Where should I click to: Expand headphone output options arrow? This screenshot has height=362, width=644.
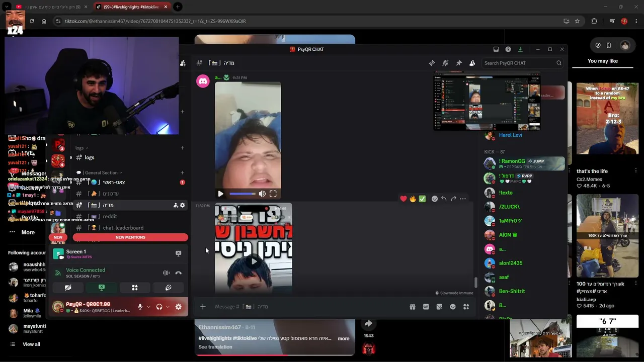(x=168, y=307)
